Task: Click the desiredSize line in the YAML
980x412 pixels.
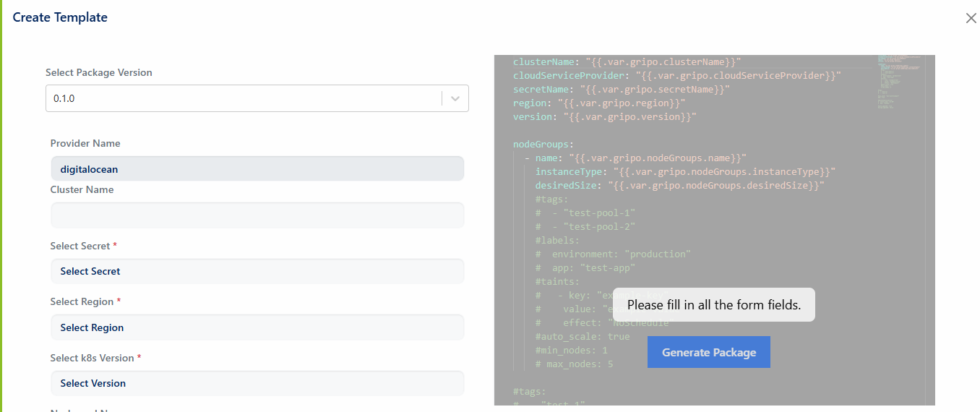Action: click(679, 185)
